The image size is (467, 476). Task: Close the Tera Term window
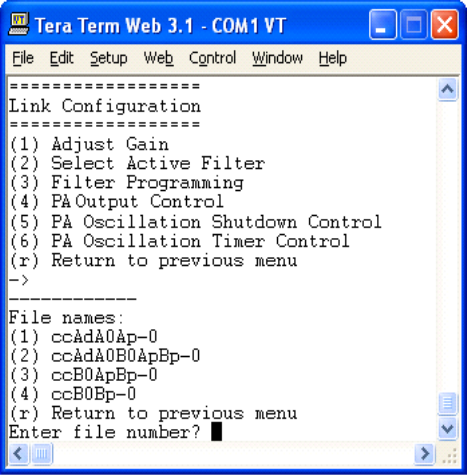(445, 25)
